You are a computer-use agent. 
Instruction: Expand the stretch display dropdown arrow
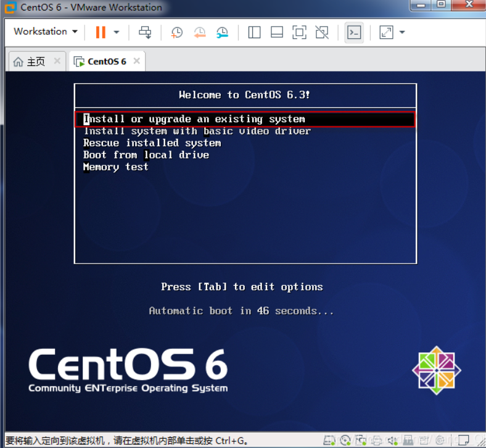(402, 32)
